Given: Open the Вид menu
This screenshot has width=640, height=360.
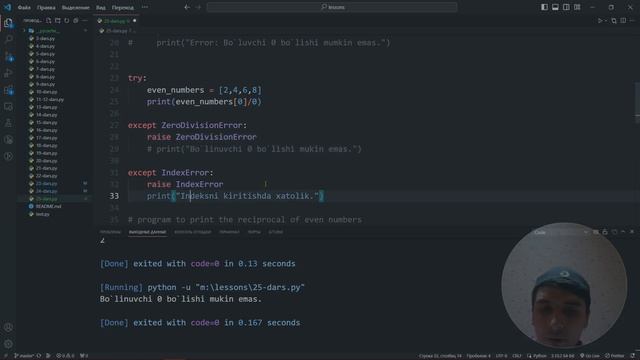Looking at the screenshot, I should (100, 7).
